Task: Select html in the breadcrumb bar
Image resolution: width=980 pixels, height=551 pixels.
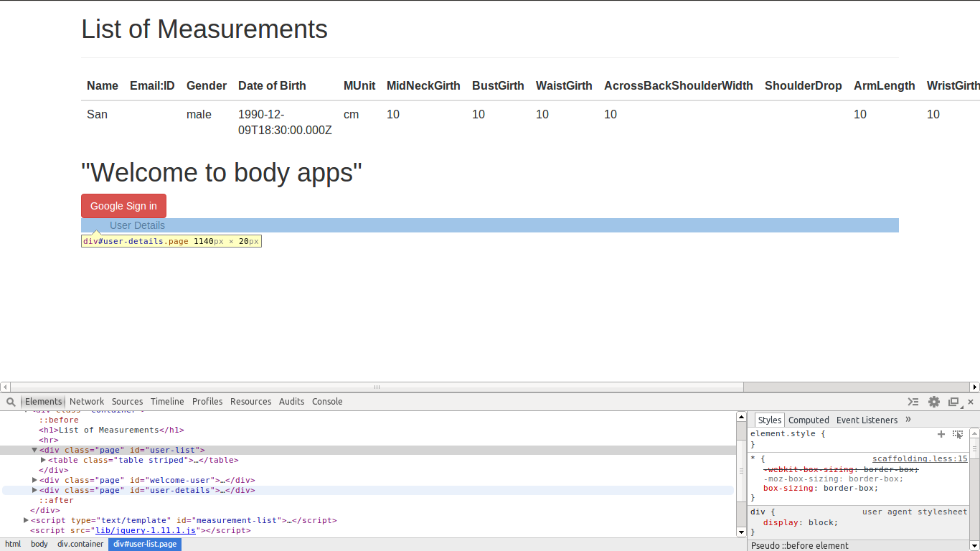Action: tap(13, 545)
